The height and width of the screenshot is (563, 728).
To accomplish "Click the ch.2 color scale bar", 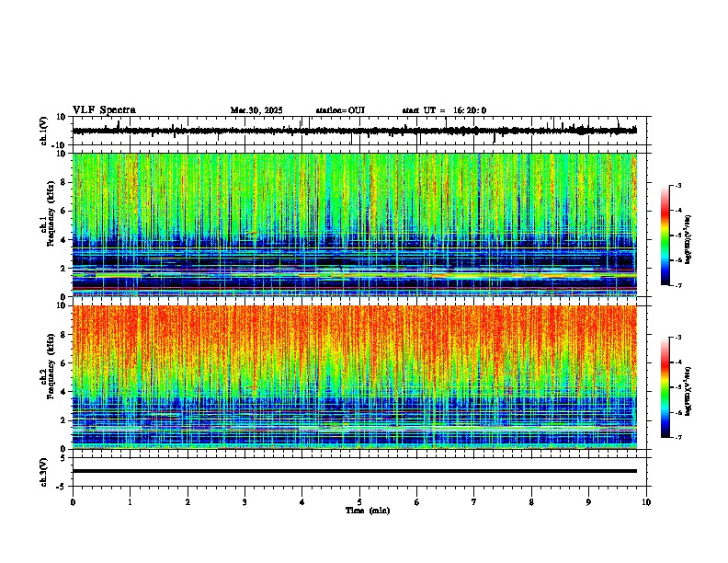I will click(665, 387).
